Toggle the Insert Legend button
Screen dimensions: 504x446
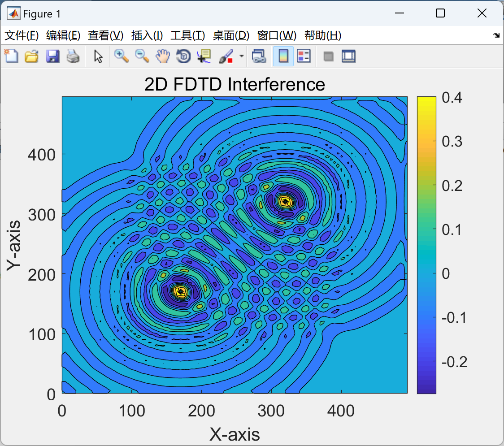pyautogui.click(x=304, y=56)
